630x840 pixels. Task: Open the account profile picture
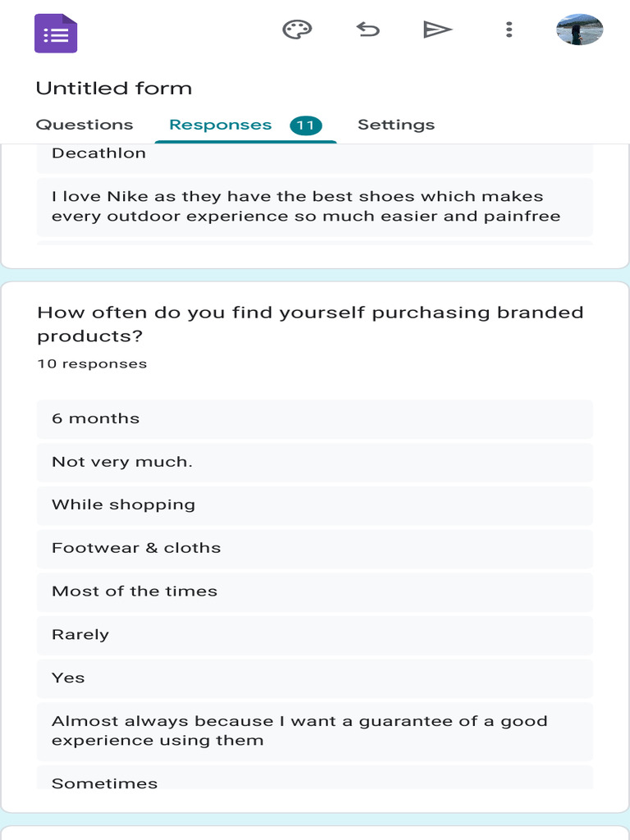pyautogui.click(x=579, y=30)
